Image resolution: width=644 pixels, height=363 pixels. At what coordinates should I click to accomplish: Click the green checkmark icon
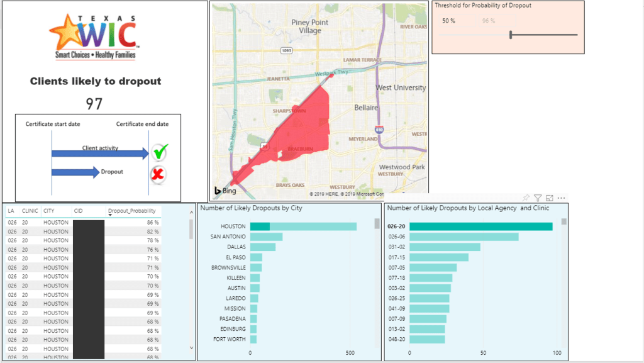coord(160,152)
